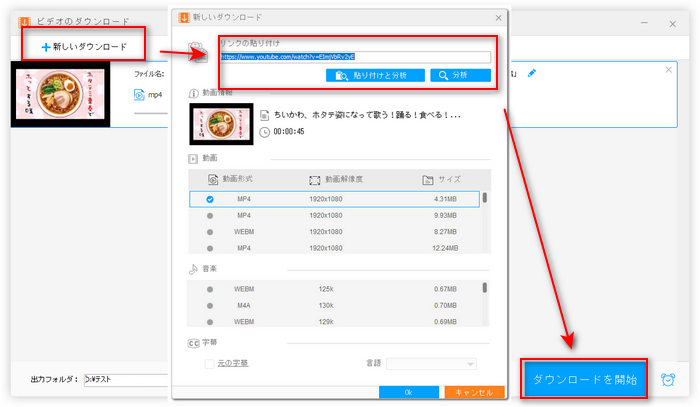Click the orange キャンセル button
The height and width of the screenshot is (407, 700).
[x=474, y=391]
